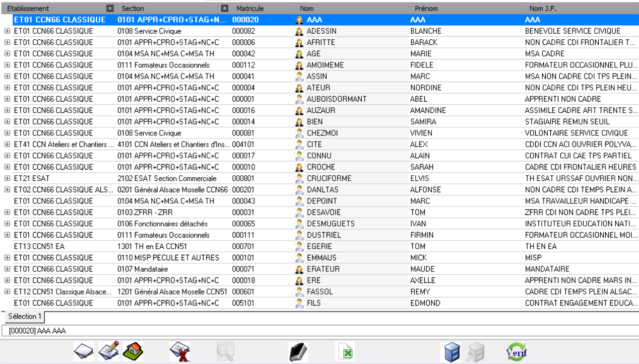Image resolution: width=639 pixels, height=364 pixels.
Task: Click the blank sheet new-record toolbar icon
Action: tap(84, 351)
